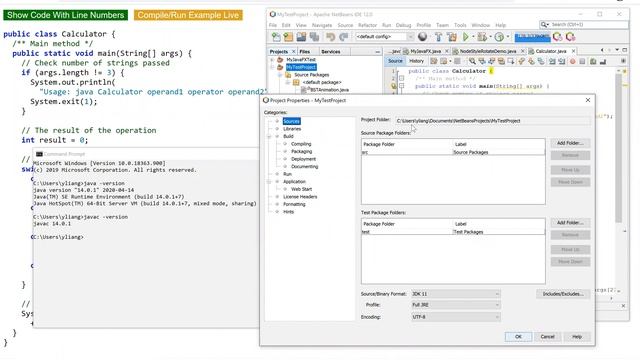Screen dimensions: 640x360
Task: Close the Calculator.java editor tab
Action: [573, 51]
